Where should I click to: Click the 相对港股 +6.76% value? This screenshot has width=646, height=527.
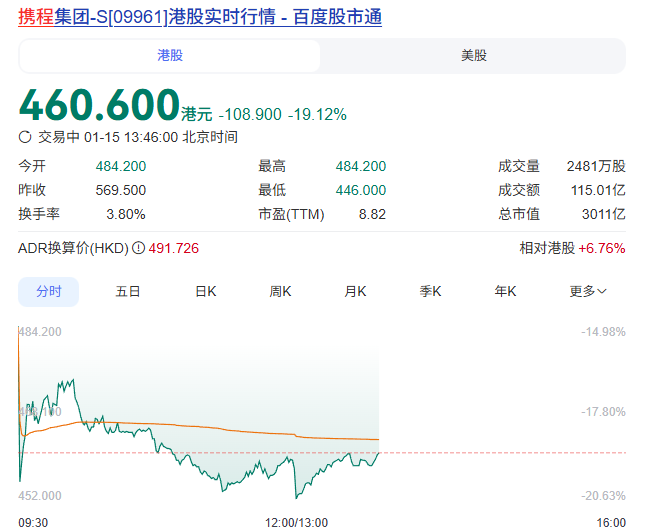(602, 248)
